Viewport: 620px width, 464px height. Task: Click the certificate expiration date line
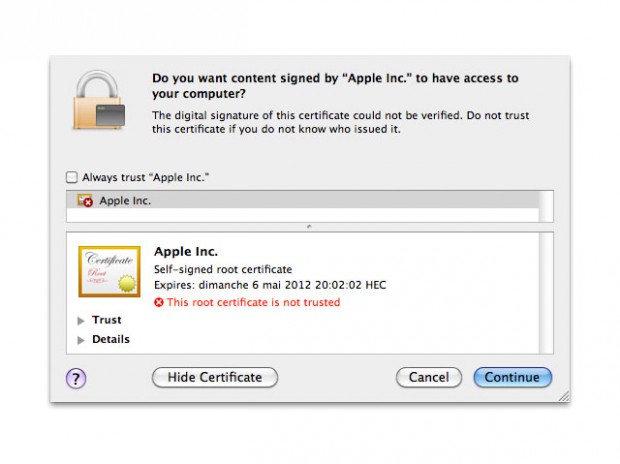pyautogui.click(x=270, y=285)
